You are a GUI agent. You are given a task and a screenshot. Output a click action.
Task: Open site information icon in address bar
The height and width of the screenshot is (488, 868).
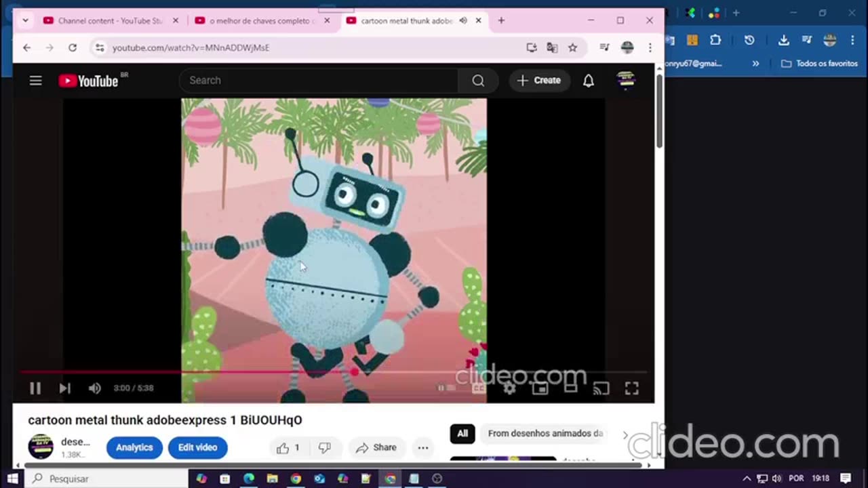pos(100,47)
